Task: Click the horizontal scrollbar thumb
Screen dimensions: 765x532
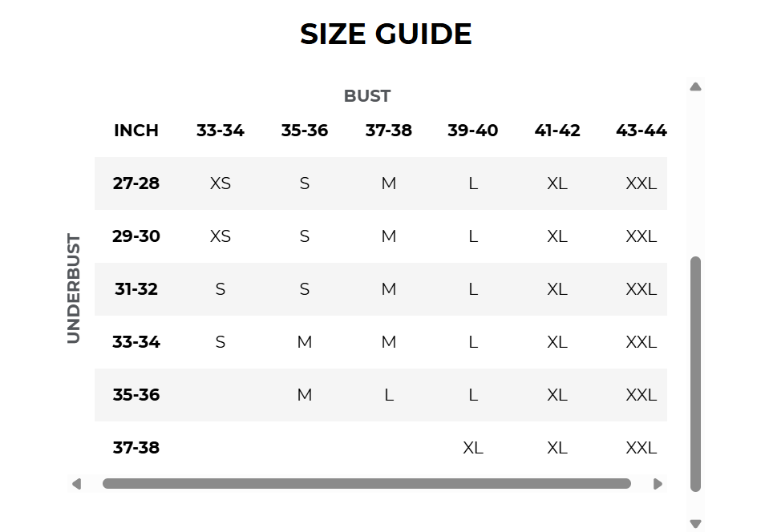Action: (367, 484)
